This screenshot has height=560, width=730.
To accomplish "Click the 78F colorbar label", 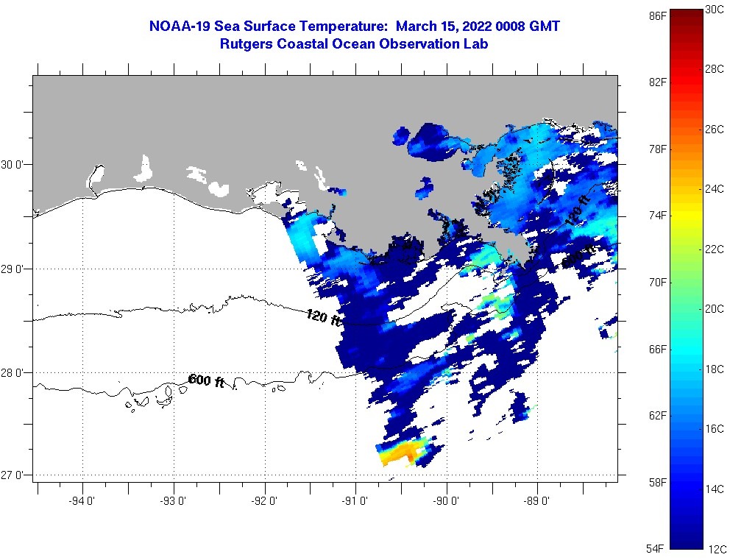I will pos(657,149).
